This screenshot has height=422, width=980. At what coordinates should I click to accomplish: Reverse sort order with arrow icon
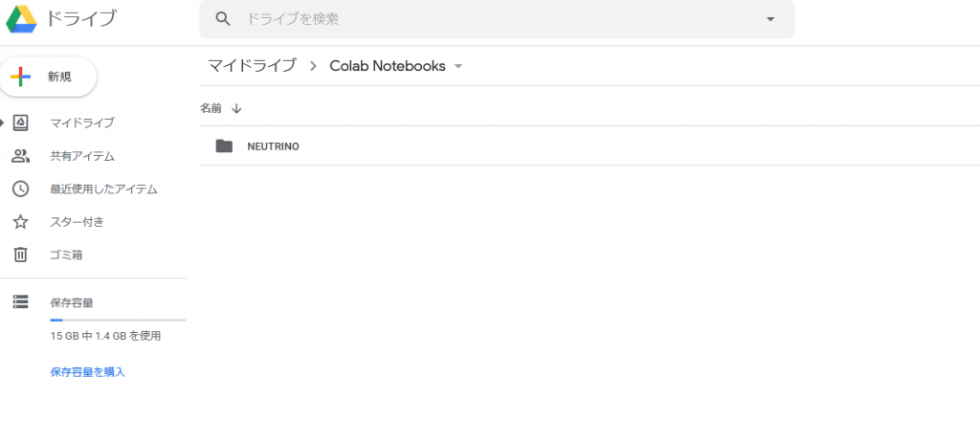click(236, 109)
